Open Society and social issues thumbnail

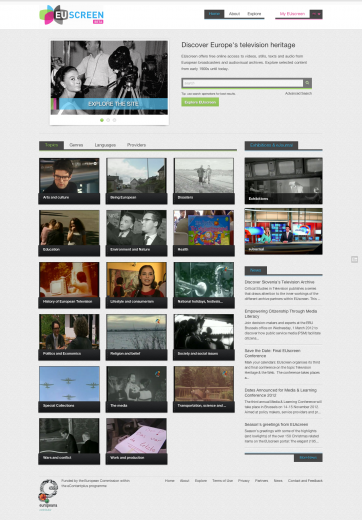204,337
